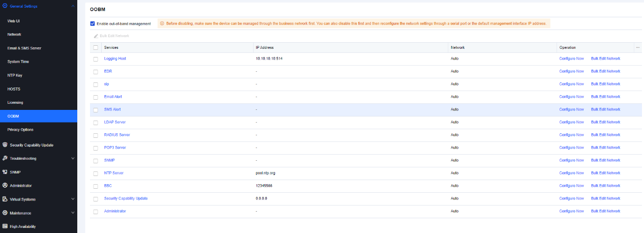Select the sip row checkbox
Viewport: 644px width, 233px height.
pyautogui.click(x=96, y=84)
